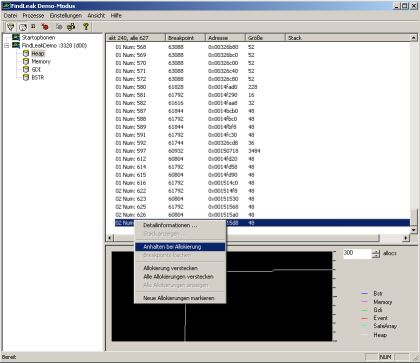Select the Heap tree node

[38, 54]
